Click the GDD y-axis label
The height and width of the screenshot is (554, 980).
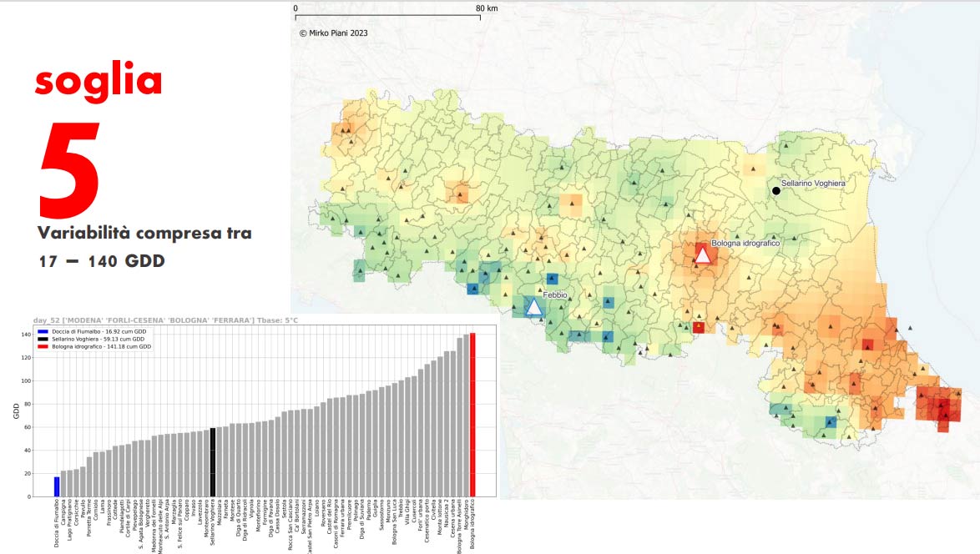15,410
